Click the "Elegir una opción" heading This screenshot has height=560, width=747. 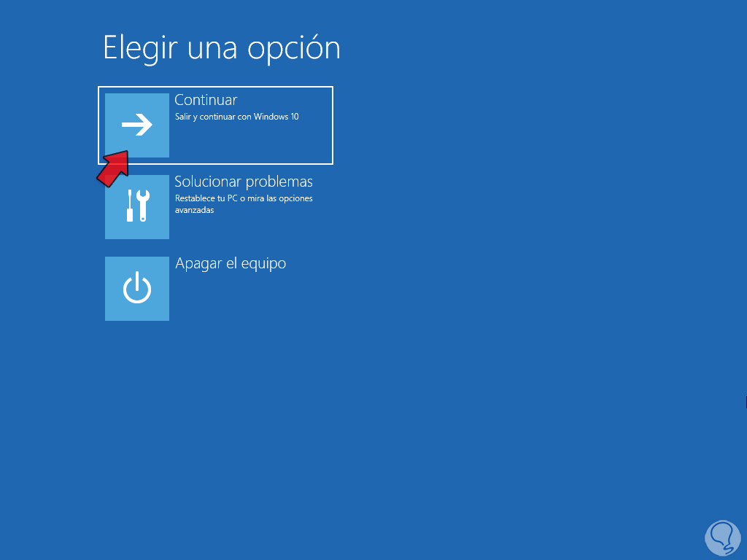(222, 49)
